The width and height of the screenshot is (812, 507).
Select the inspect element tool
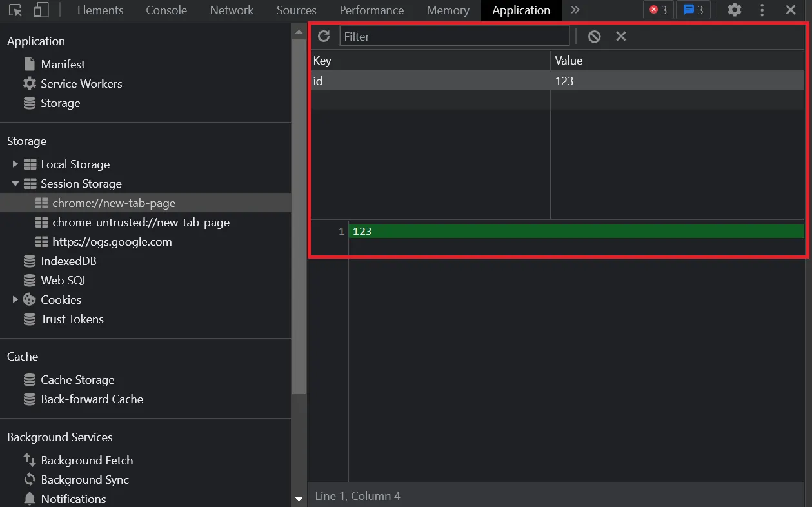tap(15, 10)
